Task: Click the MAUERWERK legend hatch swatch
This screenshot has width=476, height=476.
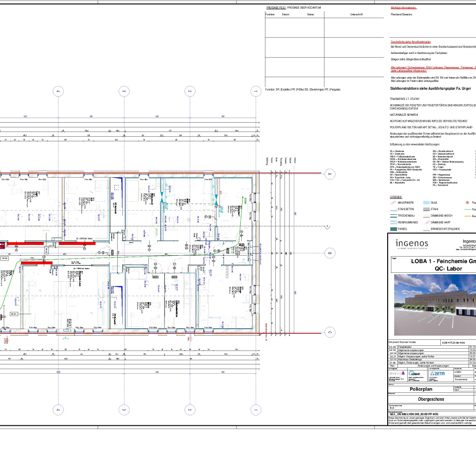Action: [393, 203]
